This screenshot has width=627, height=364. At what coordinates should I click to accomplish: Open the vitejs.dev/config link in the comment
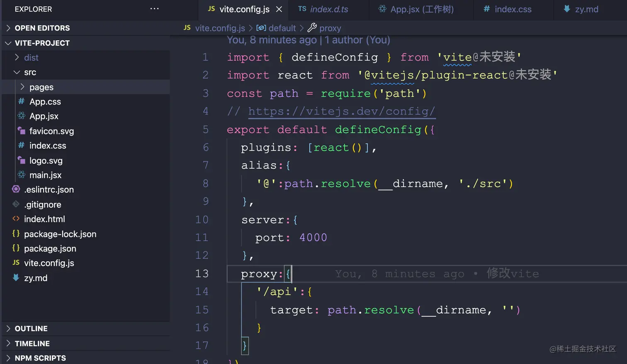click(x=341, y=111)
